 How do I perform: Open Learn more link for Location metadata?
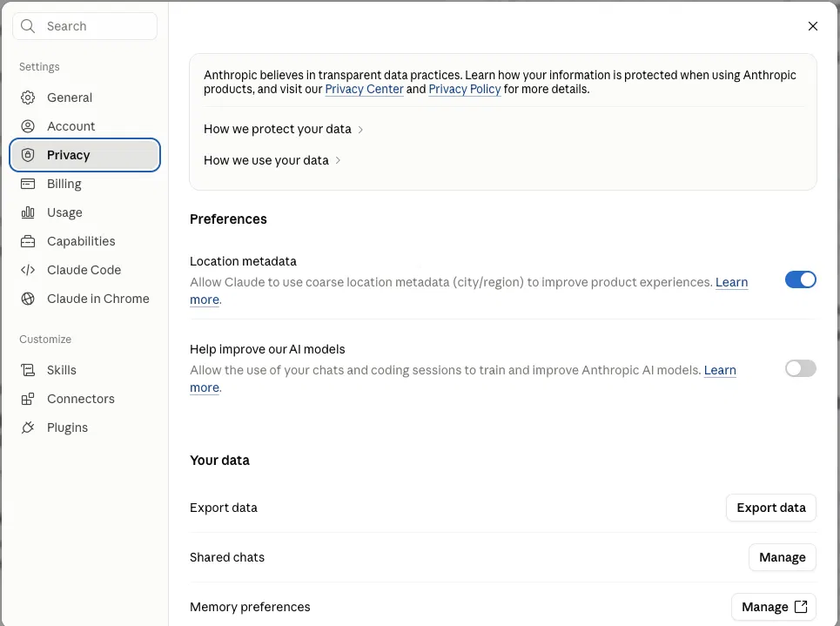(731, 282)
